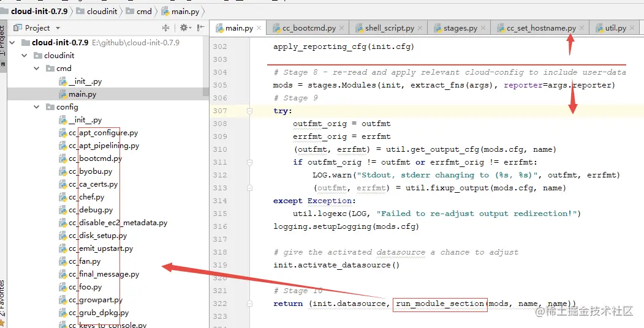Select cloud-init-0.7.9 breadcrumb
Viewport: 644px width, 328px height.
pyautogui.click(x=39, y=12)
